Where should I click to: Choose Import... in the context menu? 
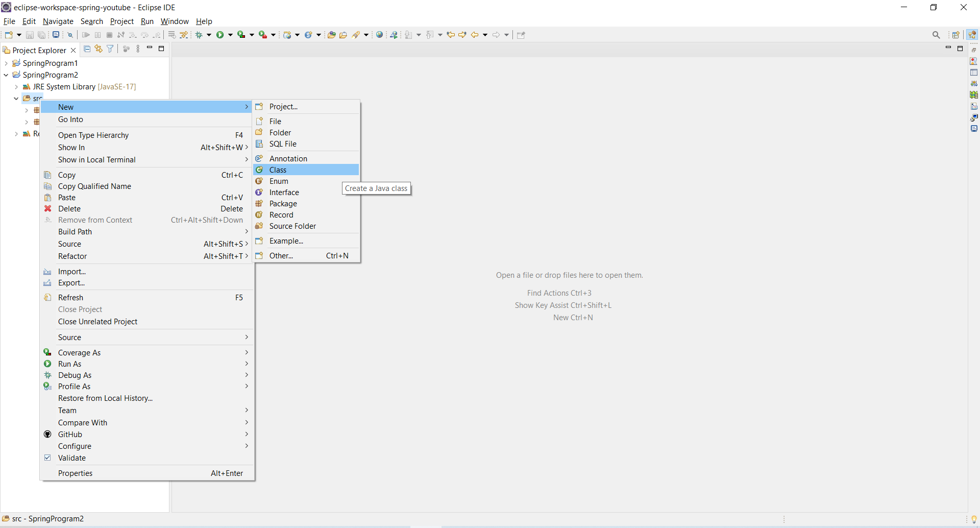(147, 271)
